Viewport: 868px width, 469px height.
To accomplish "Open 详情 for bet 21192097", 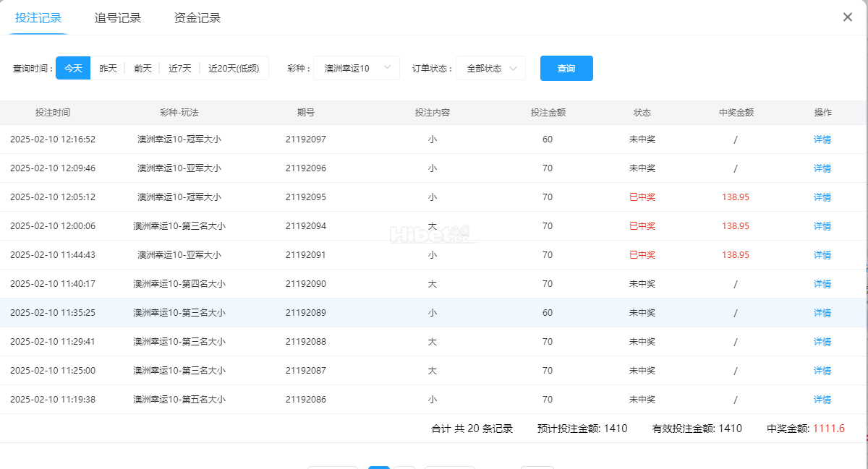I will pyautogui.click(x=822, y=139).
